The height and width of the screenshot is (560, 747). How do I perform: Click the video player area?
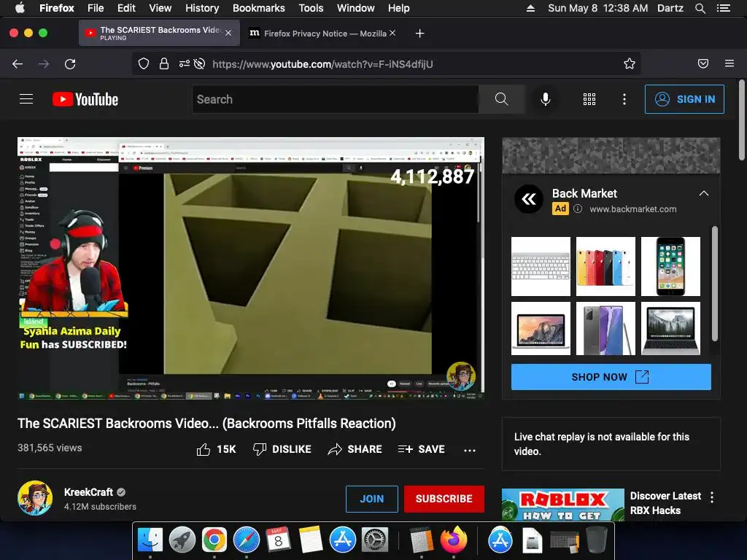[251, 268]
